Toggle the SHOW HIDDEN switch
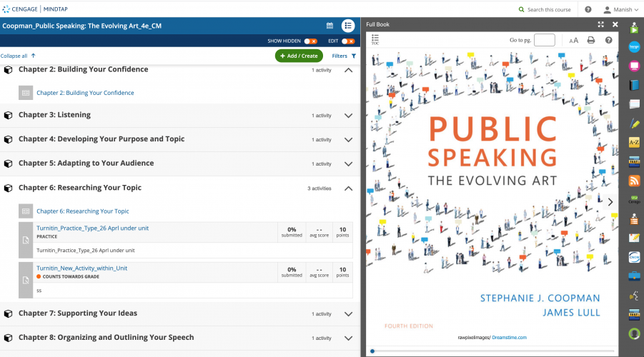Screen dimensions: 644x357 [310, 41]
